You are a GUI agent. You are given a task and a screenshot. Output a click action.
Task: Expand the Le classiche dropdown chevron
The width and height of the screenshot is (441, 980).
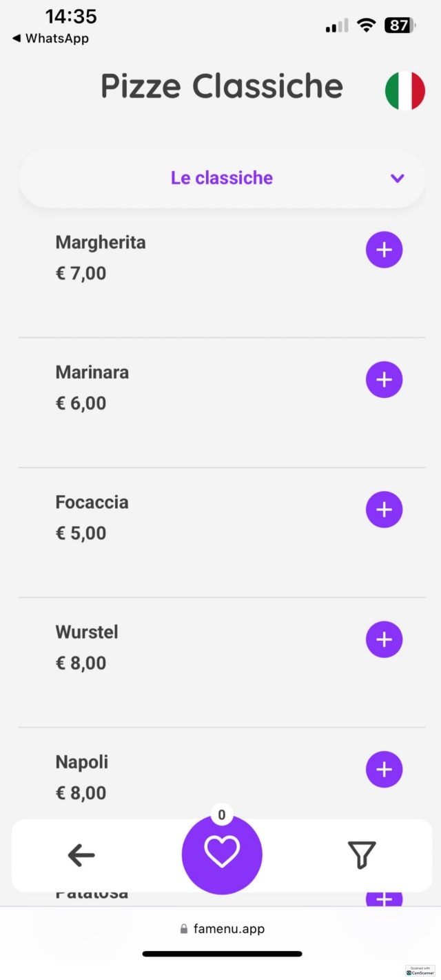[x=397, y=178]
